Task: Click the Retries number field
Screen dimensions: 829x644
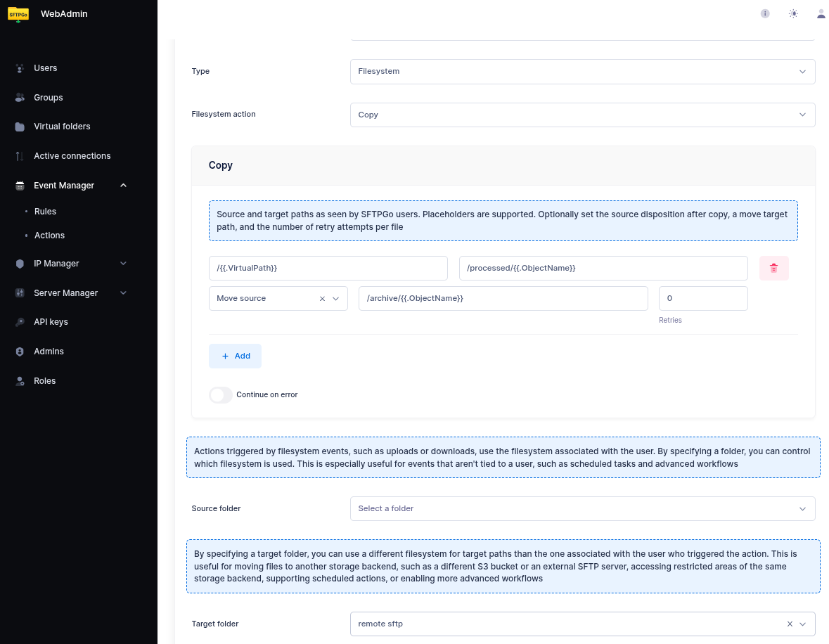Action: pyautogui.click(x=702, y=299)
